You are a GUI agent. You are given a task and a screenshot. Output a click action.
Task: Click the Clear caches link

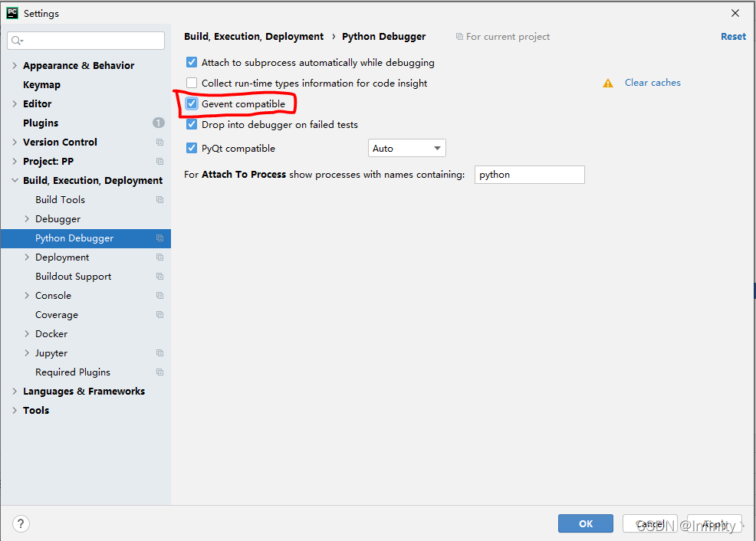click(652, 83)
